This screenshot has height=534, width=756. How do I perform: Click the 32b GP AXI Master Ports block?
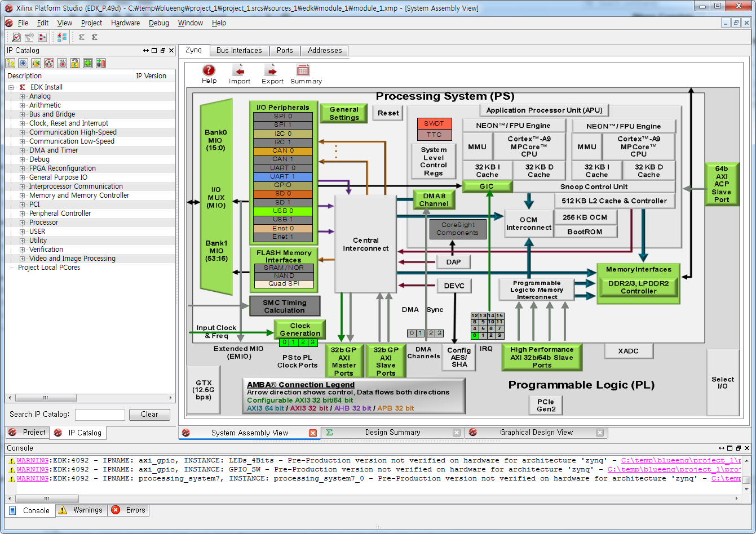click(x=343, y=361)
